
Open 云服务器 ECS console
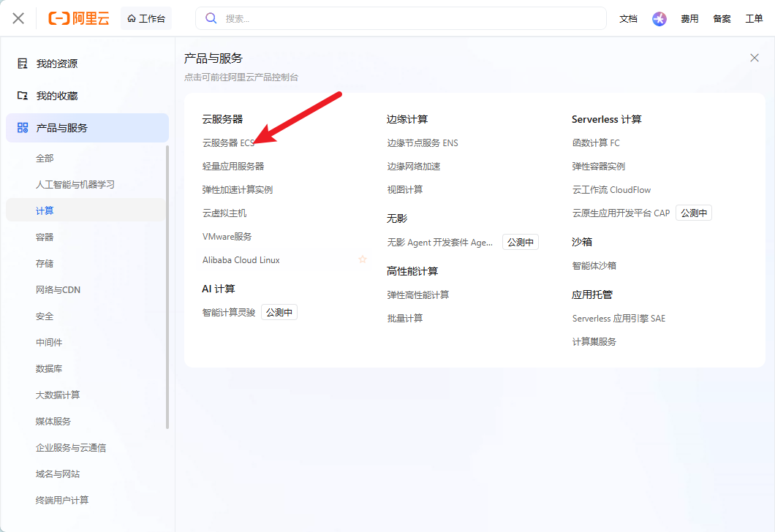pos(228,142)
